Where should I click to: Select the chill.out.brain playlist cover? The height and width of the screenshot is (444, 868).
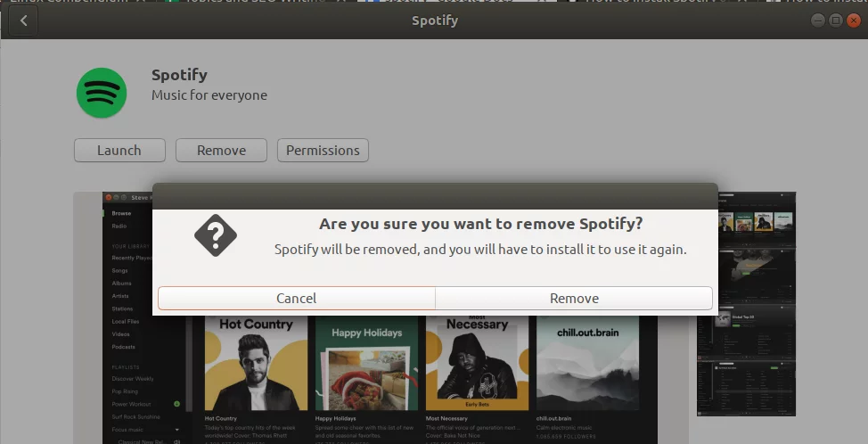587,363
